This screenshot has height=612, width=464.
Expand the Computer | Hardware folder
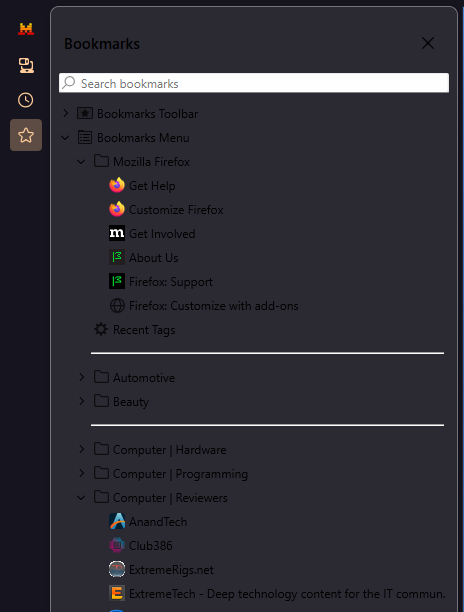click(81, 449)
